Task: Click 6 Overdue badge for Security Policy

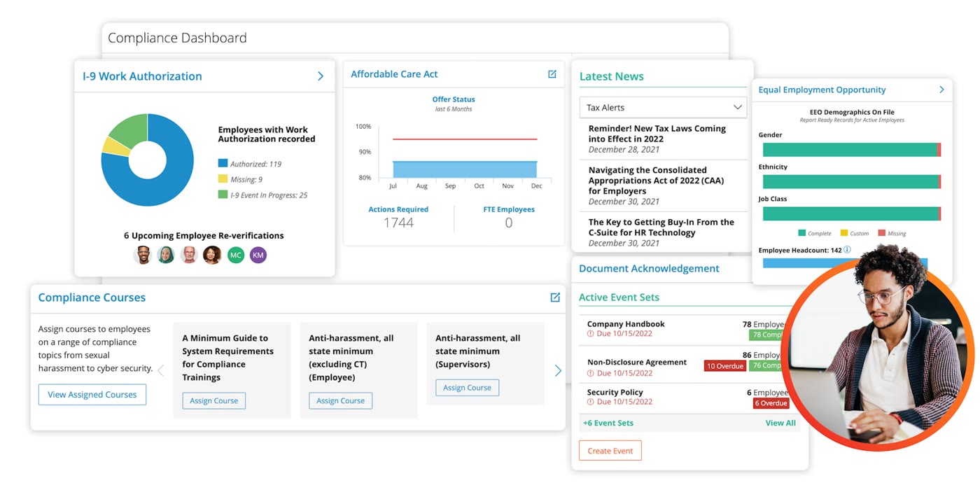Action: point(771,403)
